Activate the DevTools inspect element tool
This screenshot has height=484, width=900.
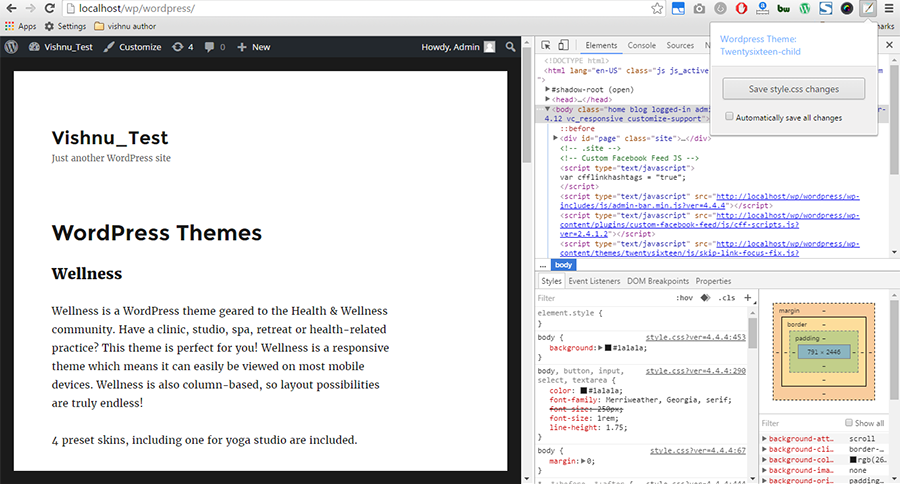click(x=546, y=45)
